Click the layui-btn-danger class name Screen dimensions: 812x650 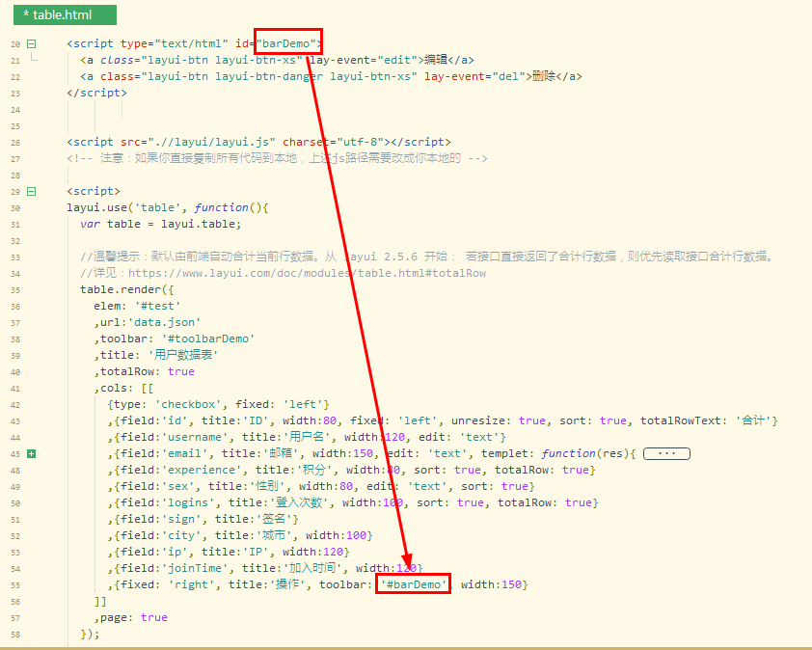(269, 76)
